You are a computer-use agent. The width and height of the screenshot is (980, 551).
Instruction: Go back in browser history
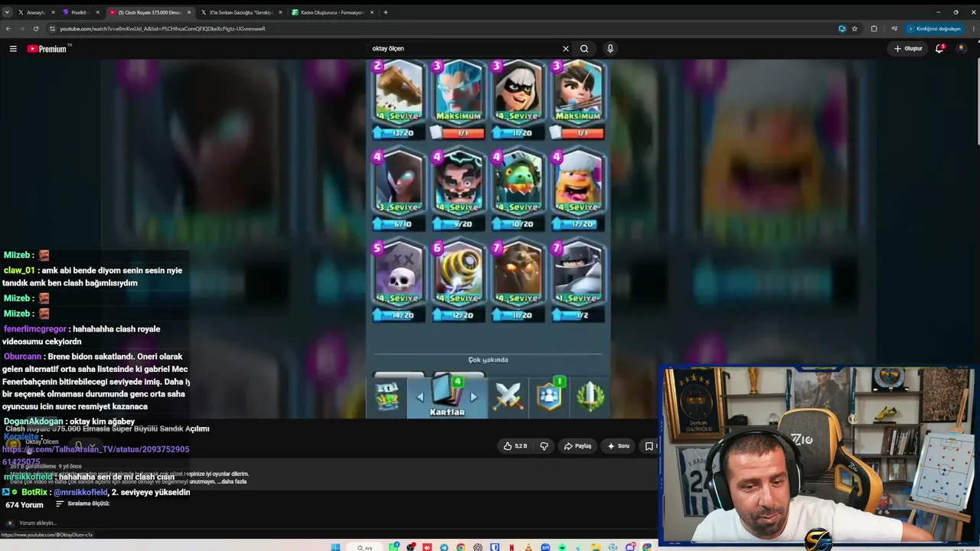tap(8, 29)
